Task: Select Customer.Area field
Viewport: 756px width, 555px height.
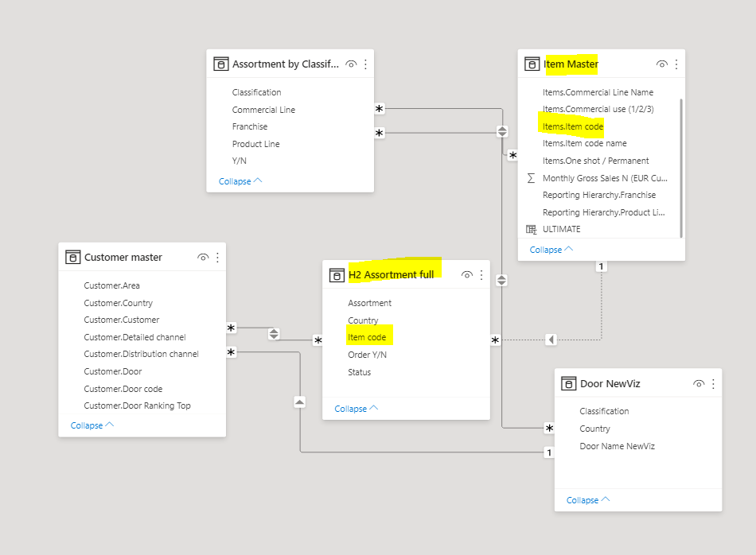Action: point(112,285)
